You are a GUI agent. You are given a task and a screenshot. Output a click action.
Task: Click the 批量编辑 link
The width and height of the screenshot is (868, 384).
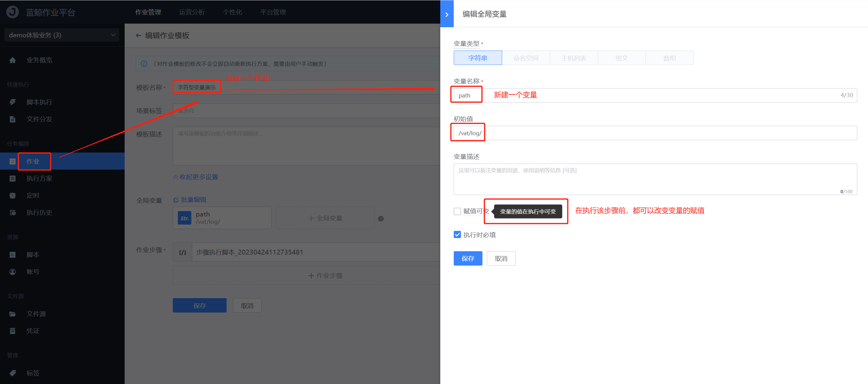190,200
